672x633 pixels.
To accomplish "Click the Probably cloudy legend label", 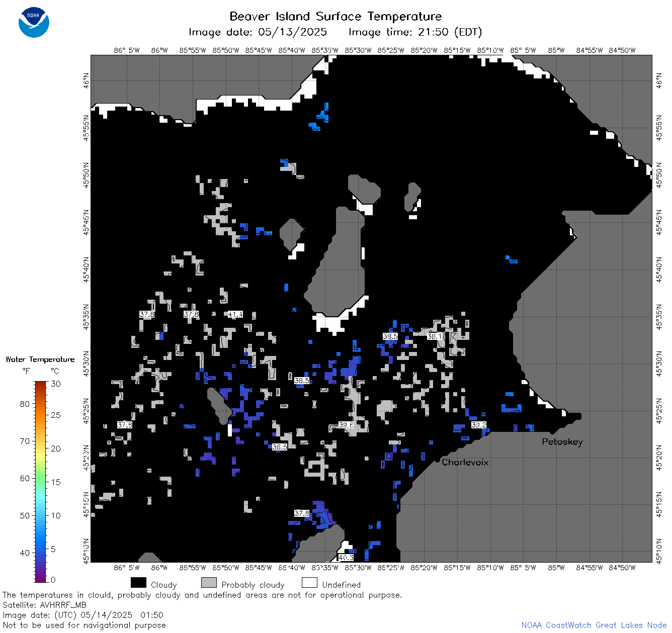I will 253,585.
